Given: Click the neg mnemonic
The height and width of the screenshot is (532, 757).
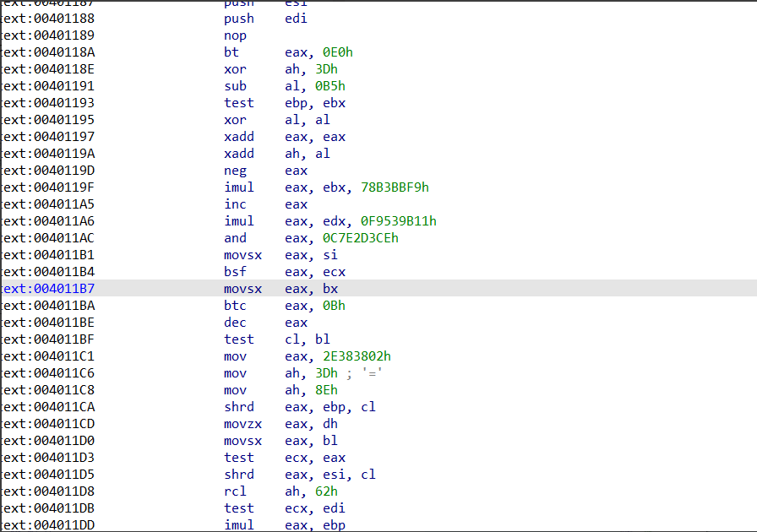Looking at the screenshot, I should [x=234, y=171].
